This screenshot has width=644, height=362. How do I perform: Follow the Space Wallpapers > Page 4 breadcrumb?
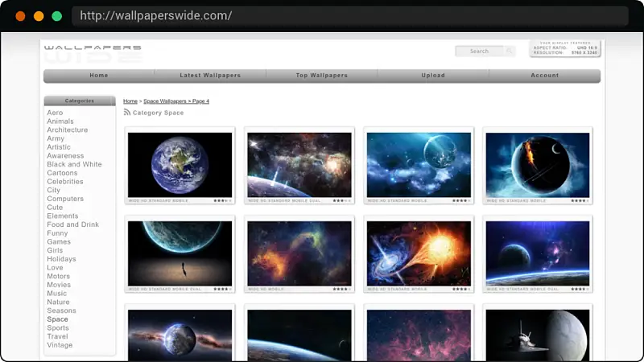coord(176,101)
